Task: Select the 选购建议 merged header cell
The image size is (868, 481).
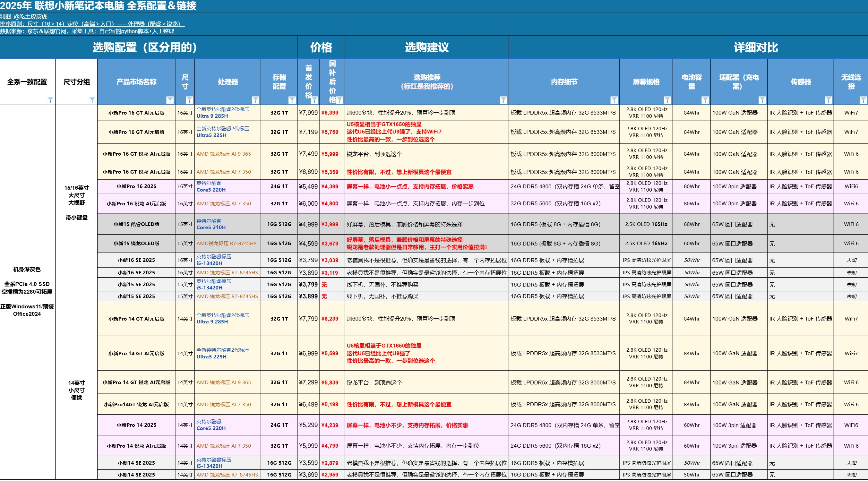Action: (427, 47)
